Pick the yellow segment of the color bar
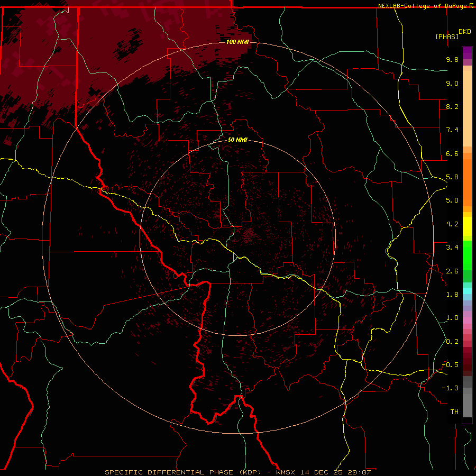The height and width of the screenshot is (476, 476). pyautogui.click(x=467, y=226)
